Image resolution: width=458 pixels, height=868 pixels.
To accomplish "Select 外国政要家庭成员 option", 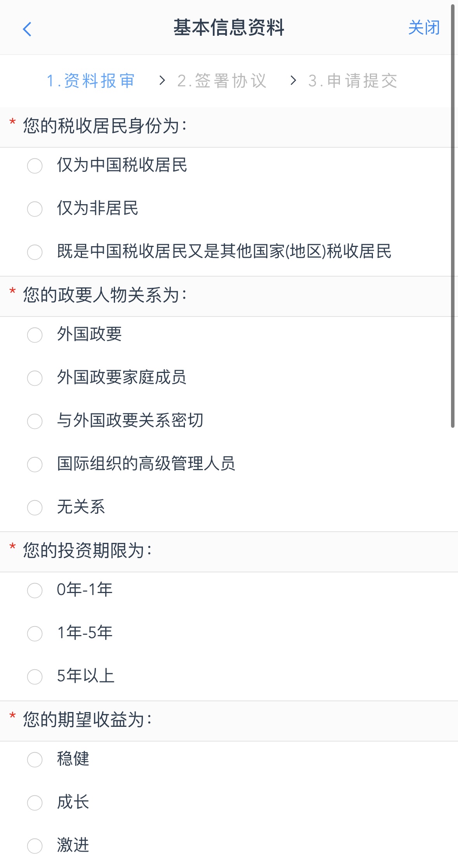I will click(35, 378).
